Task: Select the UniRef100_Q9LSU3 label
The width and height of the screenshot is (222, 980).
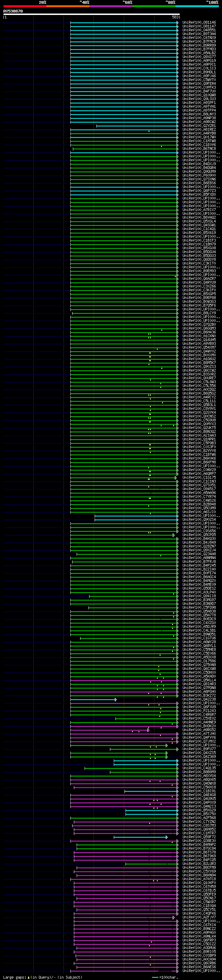Action: pos(199,99)
